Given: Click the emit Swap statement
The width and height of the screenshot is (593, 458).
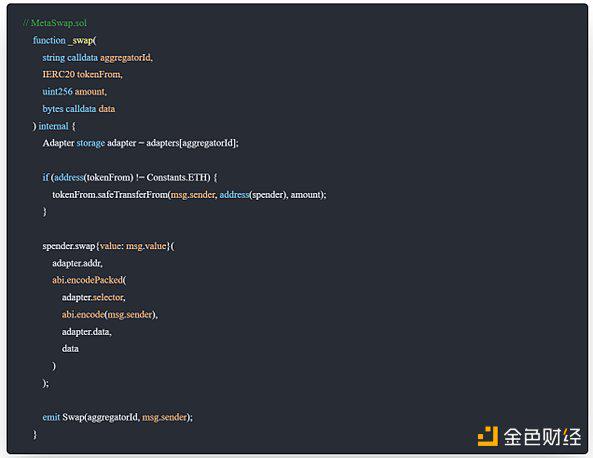Looking at the screenshot, I should point(118,417).
